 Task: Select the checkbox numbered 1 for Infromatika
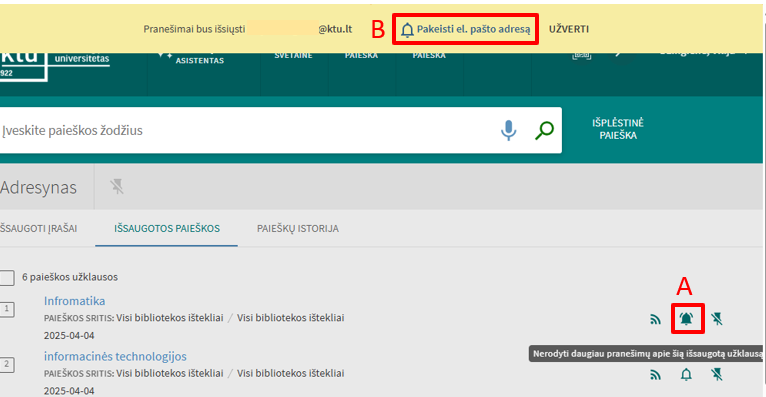tap(7, 309)
